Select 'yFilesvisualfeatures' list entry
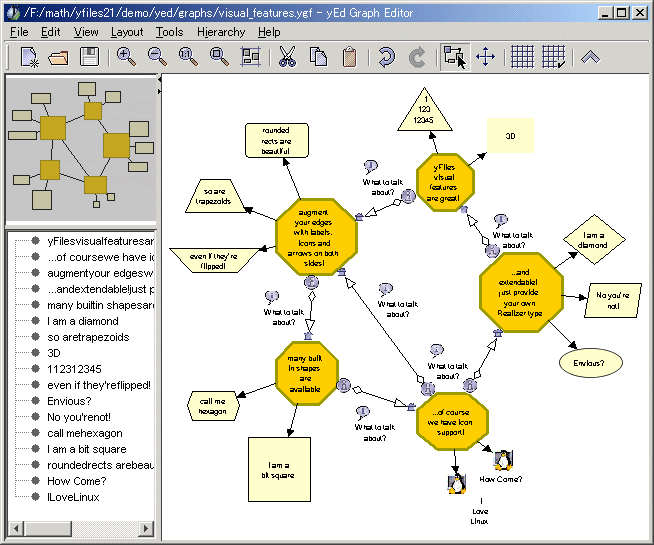 click(x=100, y=241)
